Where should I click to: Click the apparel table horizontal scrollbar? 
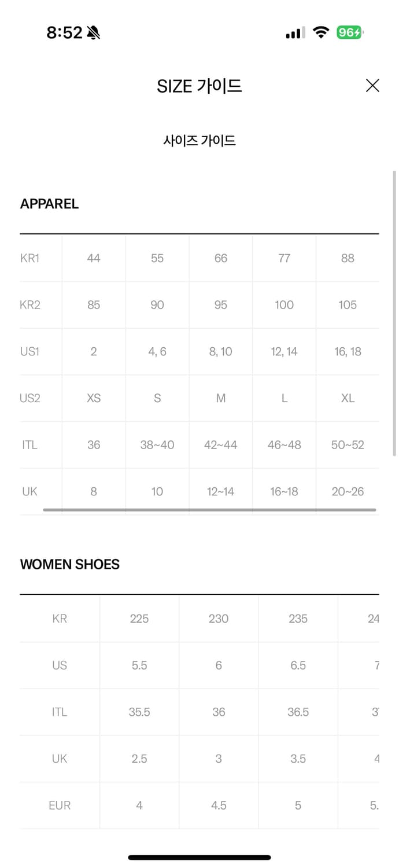pos(209,510)
